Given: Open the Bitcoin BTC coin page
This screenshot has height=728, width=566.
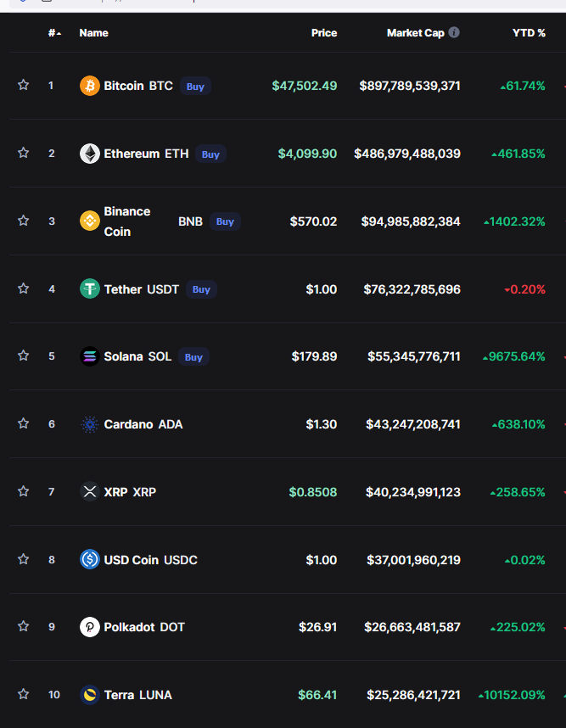Looking at the screenshot, I should [138, 86].
